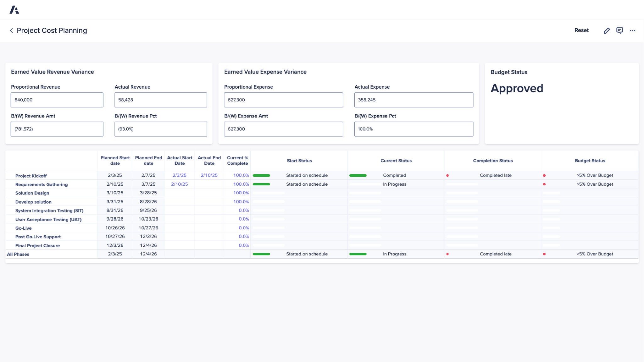Open the more options ellipsis menu
The height and width of the screenshot is (362, 644).
[x=633, y=30]
